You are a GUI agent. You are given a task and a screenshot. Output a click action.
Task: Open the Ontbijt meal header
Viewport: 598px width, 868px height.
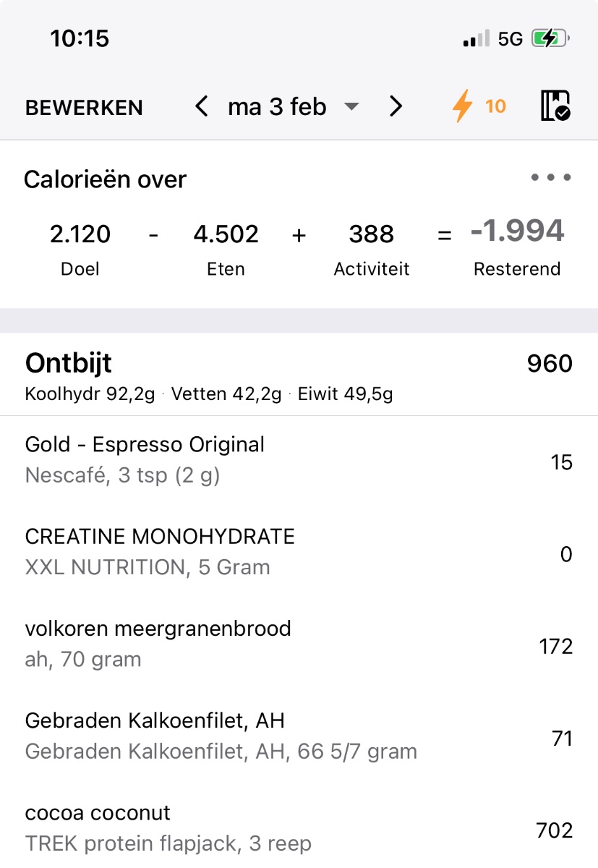point(69,363)
